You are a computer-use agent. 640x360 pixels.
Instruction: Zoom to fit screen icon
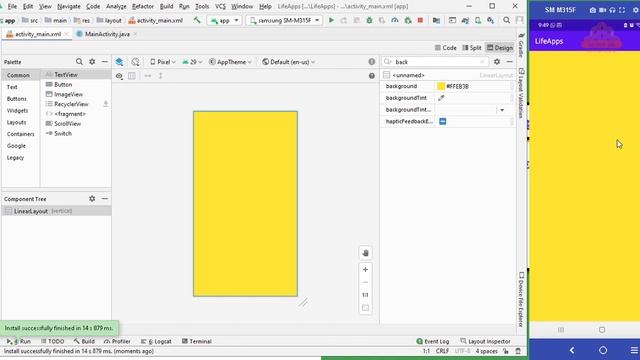[365, 308]
